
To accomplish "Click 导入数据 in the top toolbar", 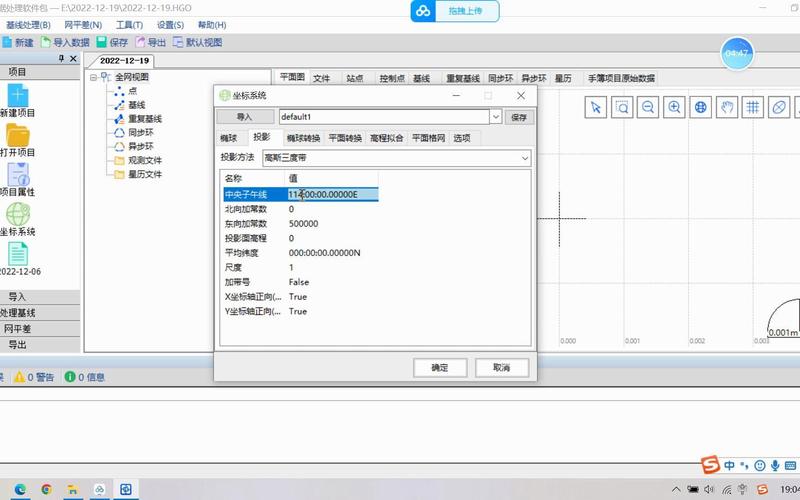I will 65,42.
